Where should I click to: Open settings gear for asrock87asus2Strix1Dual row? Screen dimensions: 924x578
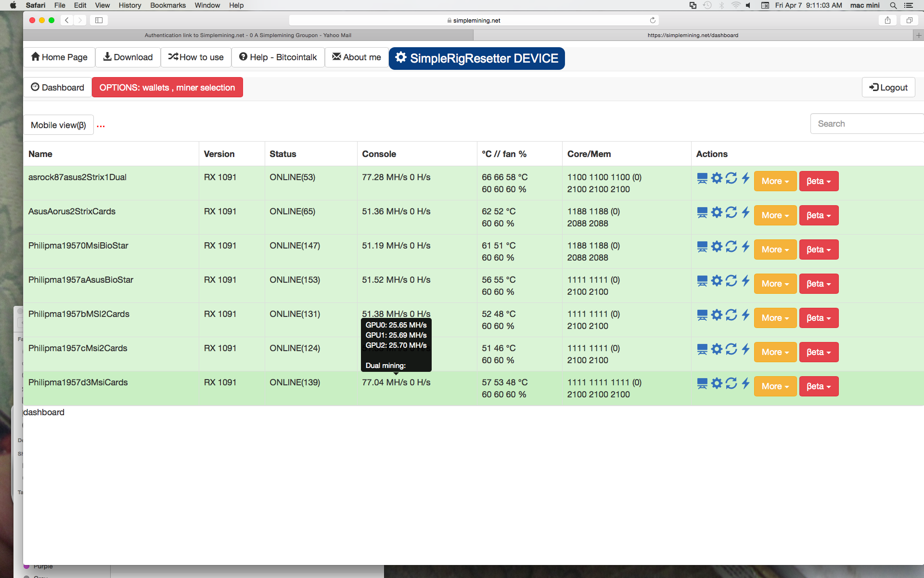[x=717, y=178]
